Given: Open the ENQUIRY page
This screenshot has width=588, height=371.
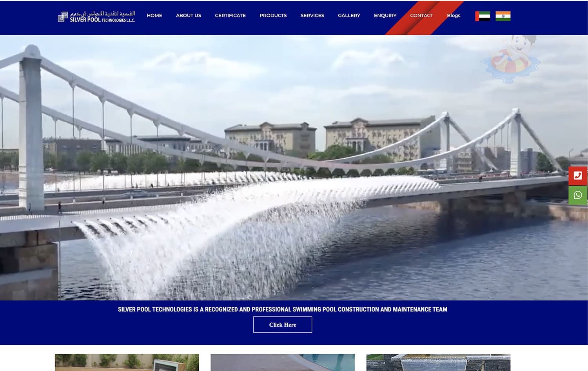Looking at the screenshot, I should (x=385, y=16).
